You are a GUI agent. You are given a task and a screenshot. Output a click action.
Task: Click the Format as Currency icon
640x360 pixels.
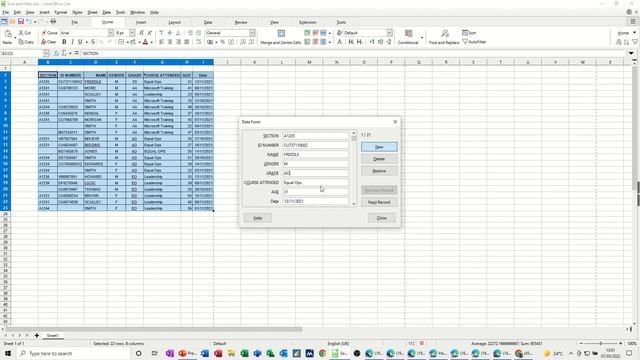210,42
